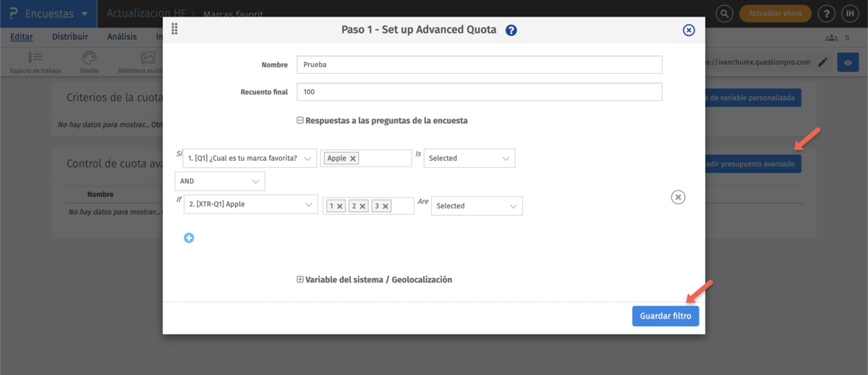Remove the tag labeled 2

(x=362, y=206)
